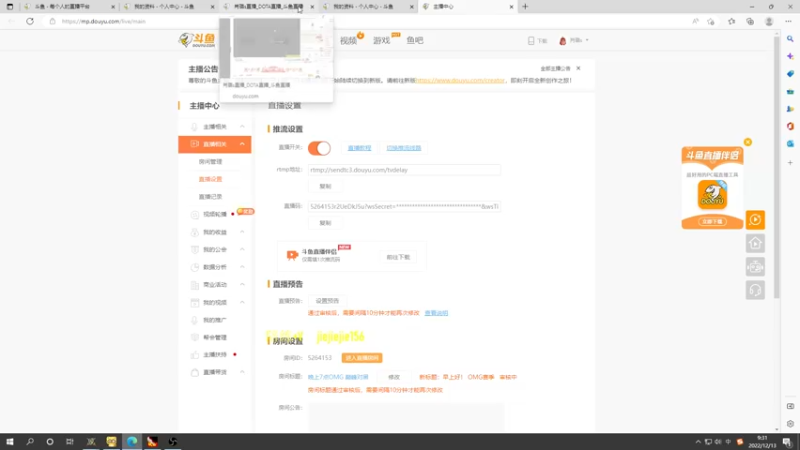Collapse the 主播相关 sidebar section

[x=242, y=127]
